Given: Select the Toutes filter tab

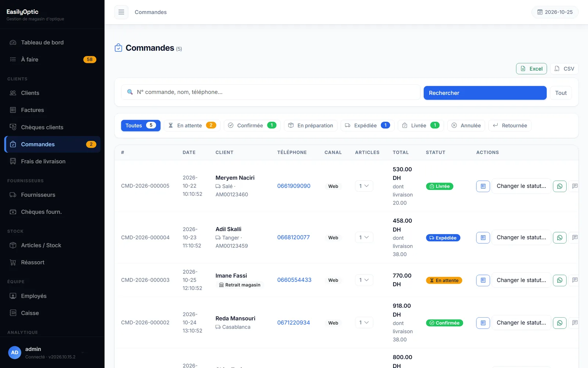Looking at the screenshot, I should (x=141, y=125).
